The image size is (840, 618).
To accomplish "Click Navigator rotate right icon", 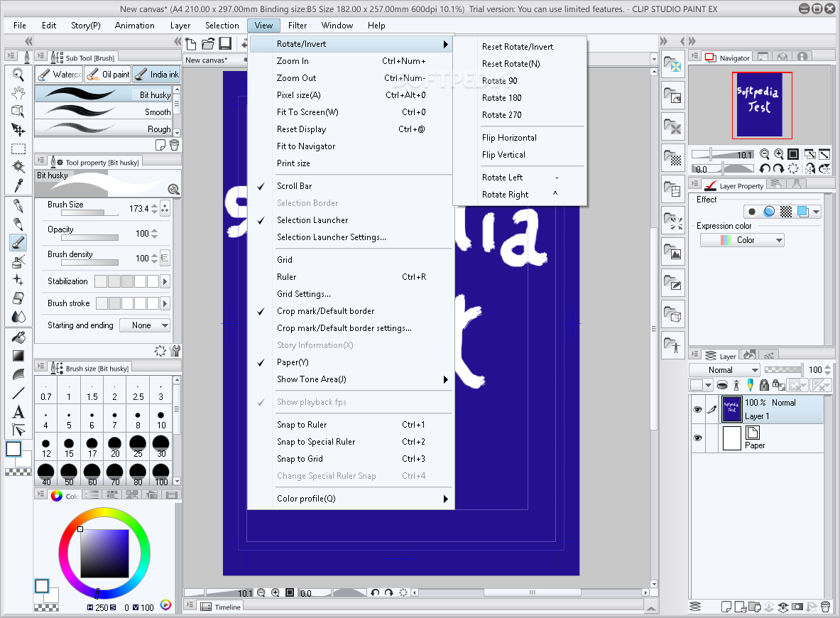I will coord(778,169).
